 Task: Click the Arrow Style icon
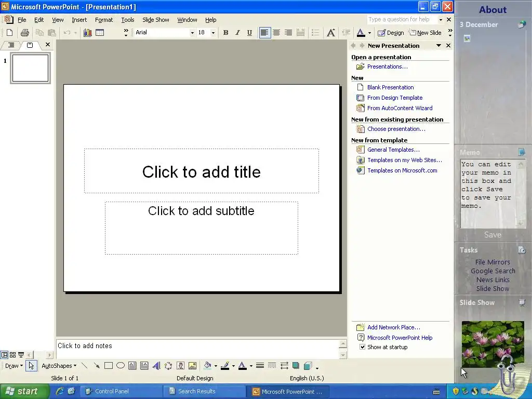284,366
